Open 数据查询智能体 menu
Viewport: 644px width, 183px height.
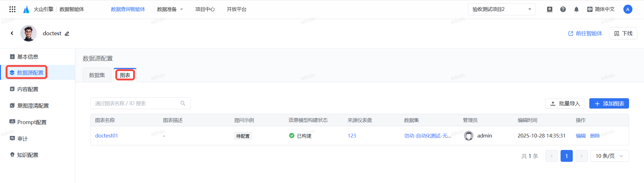(128, 9)
